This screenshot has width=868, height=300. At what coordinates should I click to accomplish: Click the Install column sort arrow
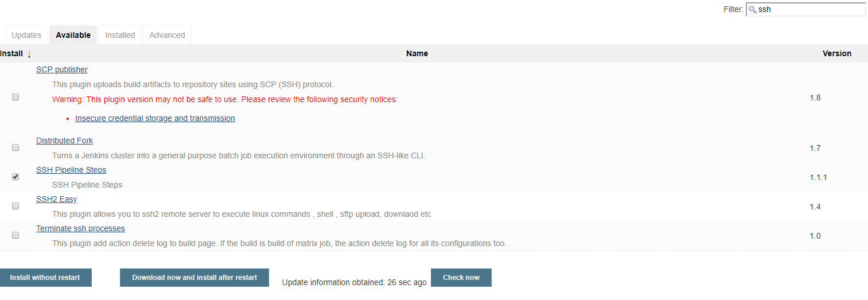pos(29,54)
